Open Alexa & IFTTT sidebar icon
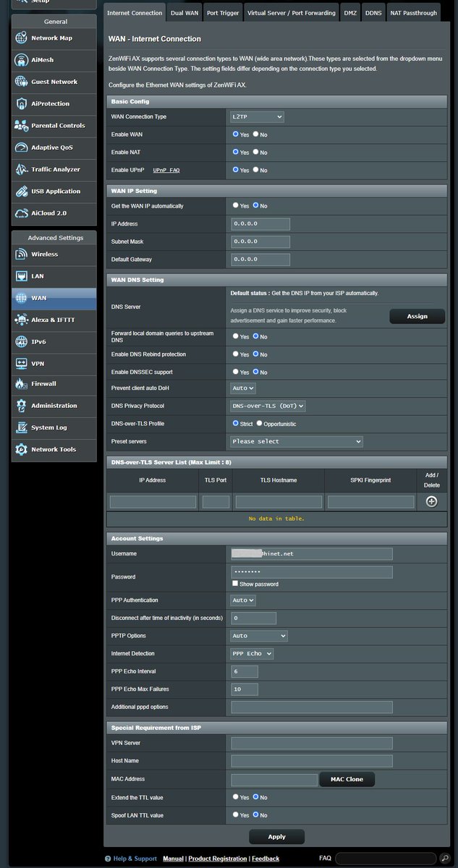The image size is (458, 868). coord(22,320)
